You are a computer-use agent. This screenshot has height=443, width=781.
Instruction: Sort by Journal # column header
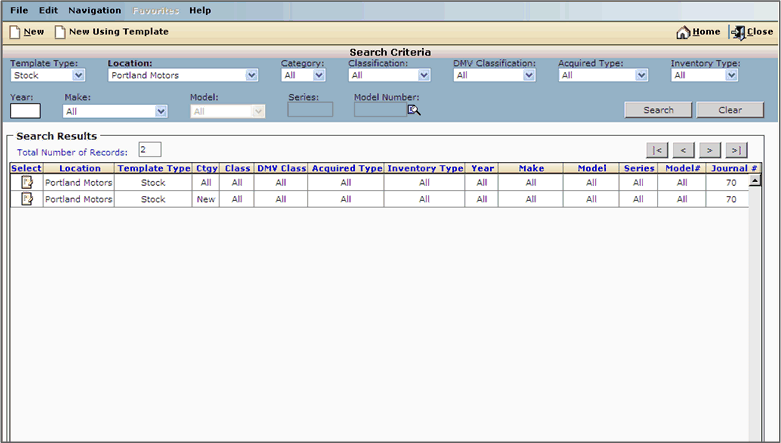[734, 168]
